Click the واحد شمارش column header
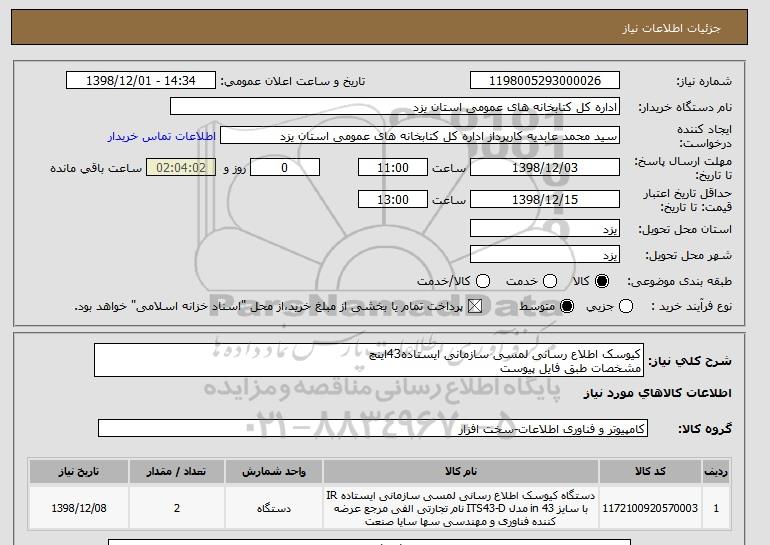 pyautogui.click(x=274, y=471)
